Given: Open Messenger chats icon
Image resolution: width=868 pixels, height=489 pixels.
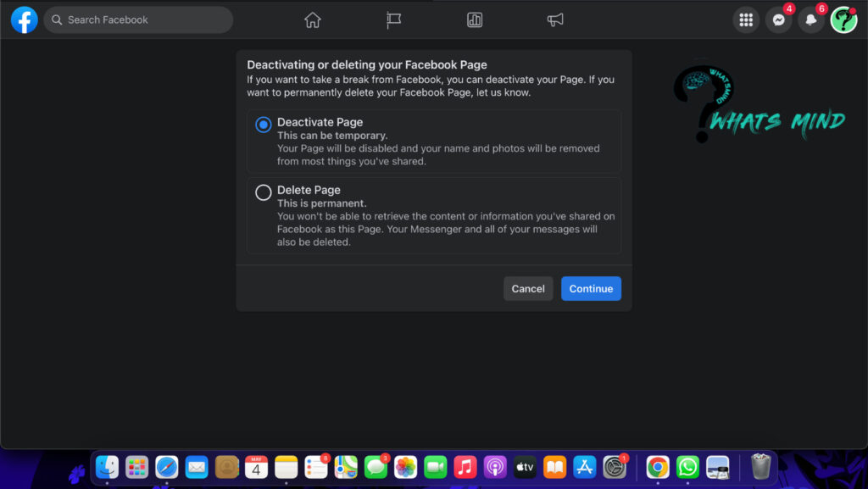Looking at the screenshot, I should coord(779,19).
